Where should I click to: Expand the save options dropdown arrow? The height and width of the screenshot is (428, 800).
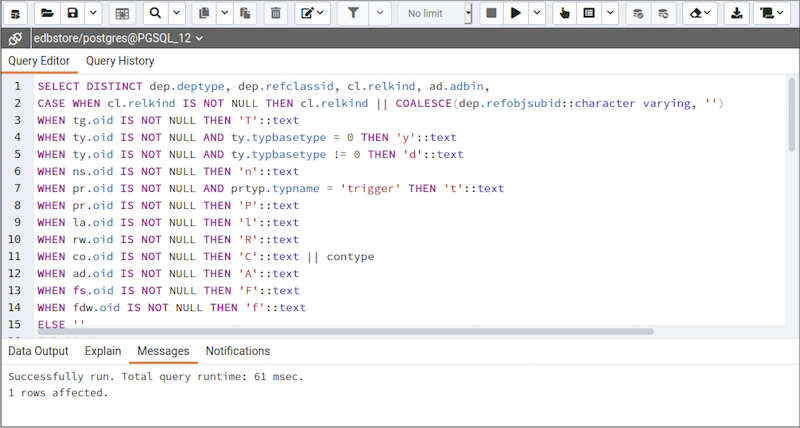pyautogui.click(x=93, y=14)
